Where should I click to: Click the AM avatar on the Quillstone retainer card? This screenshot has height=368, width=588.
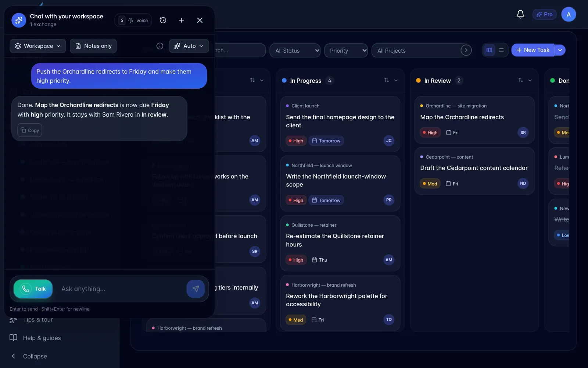click(389, 260)
